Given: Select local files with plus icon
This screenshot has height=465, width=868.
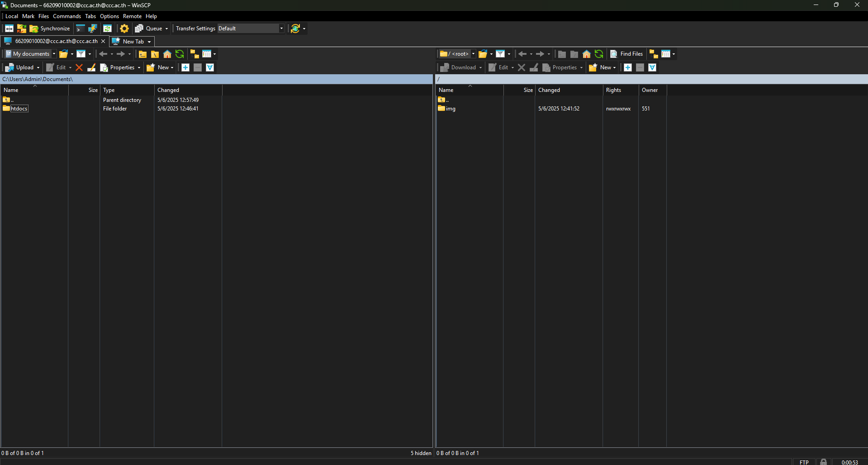Looking at the screenshot, I should click(x=185, y=67).
